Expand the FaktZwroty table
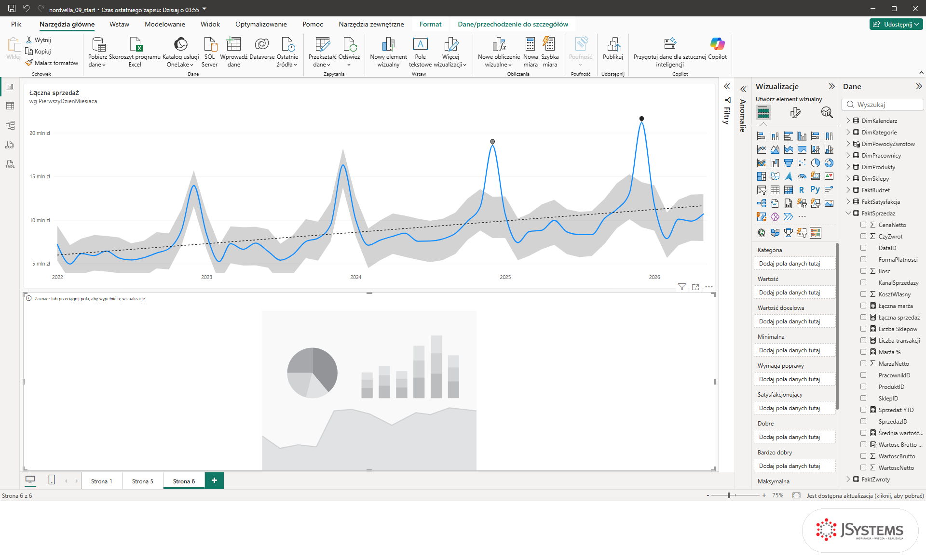The height and width of the screenshot is (560, 926). tap(848, 479)
